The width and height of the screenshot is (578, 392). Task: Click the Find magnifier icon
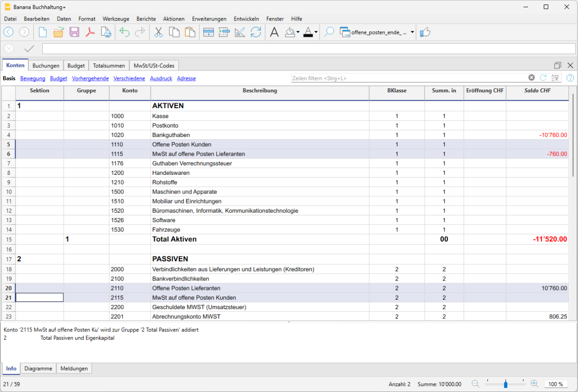click(329, 32)
